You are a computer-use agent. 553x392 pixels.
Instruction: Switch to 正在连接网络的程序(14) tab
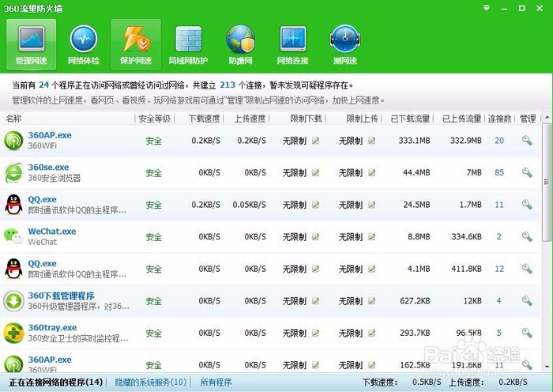point(56,382)
